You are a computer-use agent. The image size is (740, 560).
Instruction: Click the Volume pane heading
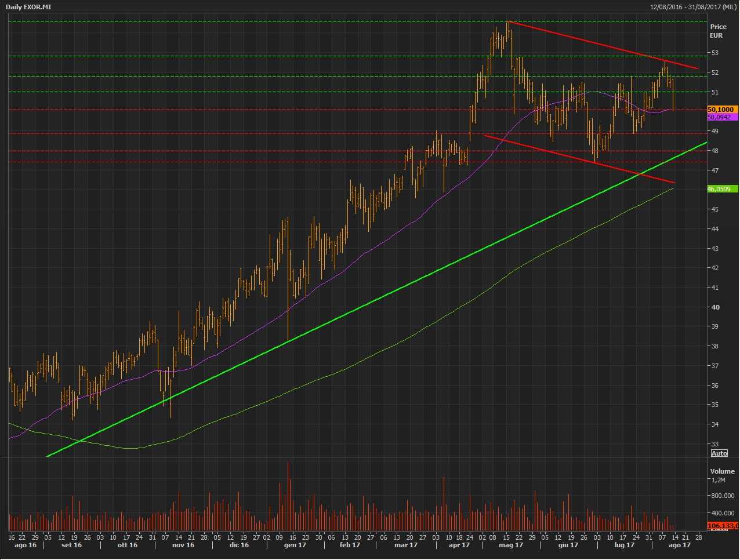pos(722,471)
